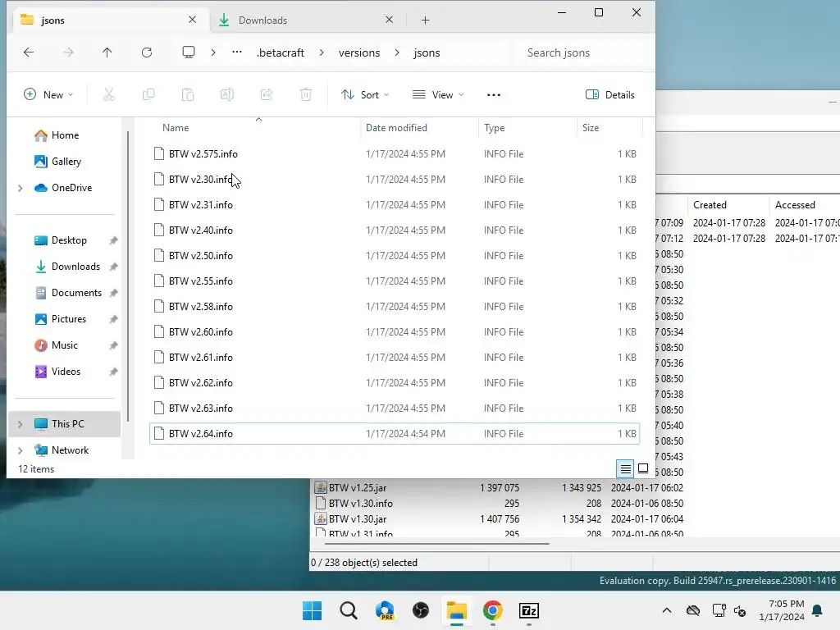
Task: Click versions in breadcrumb path
Action: click(x=359, y=52)
